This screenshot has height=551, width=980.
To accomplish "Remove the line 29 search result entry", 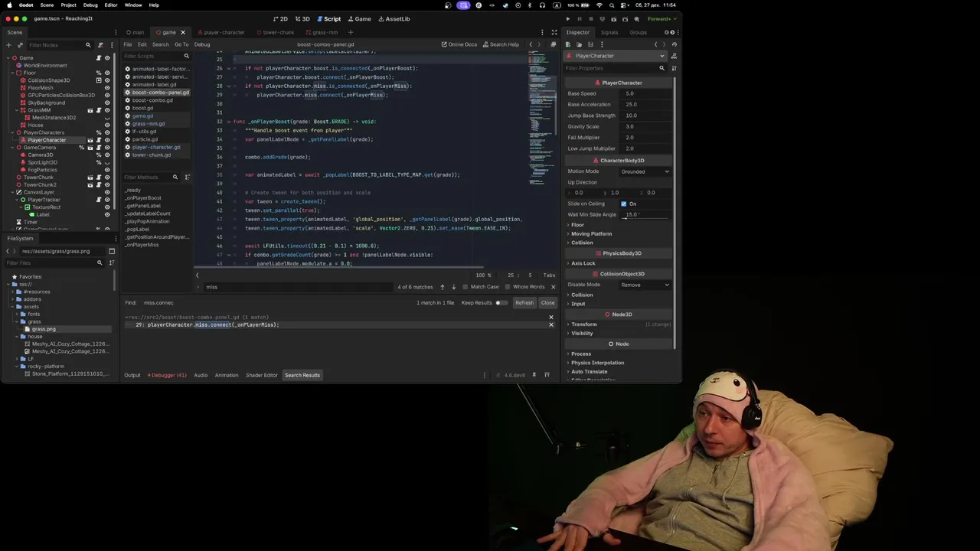I will (550, 325).
